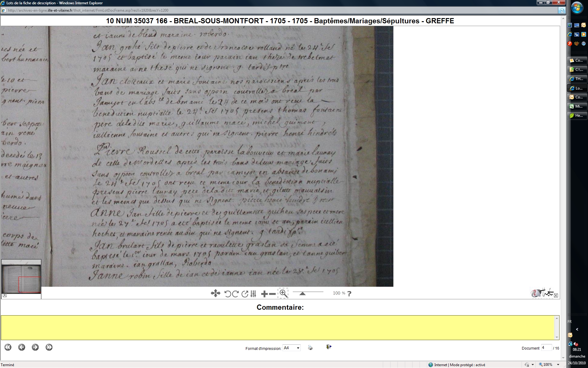Click the zoom level slider handle
Screen dimensions: 588x368
click(x=302, y=293)
